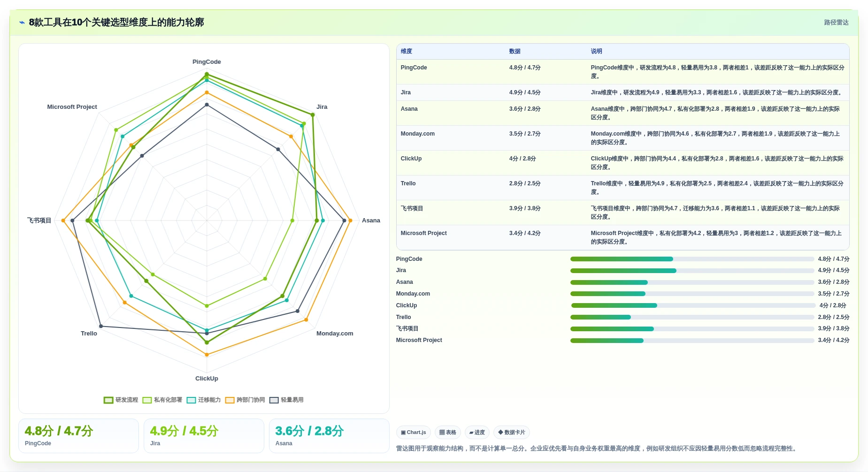868x472 pixels.
Task: Click the table score 4分 / 2.8分 for ClickUp
Action: [522, 159]
